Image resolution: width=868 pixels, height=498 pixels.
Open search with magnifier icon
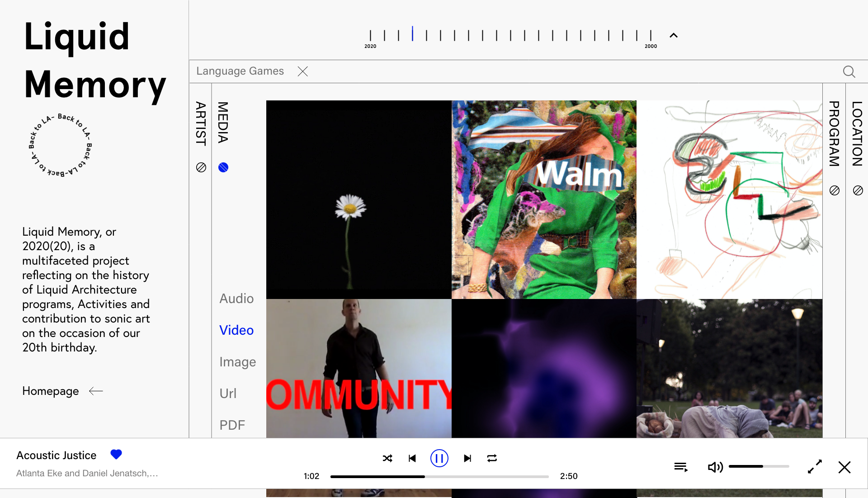(849, 71)
